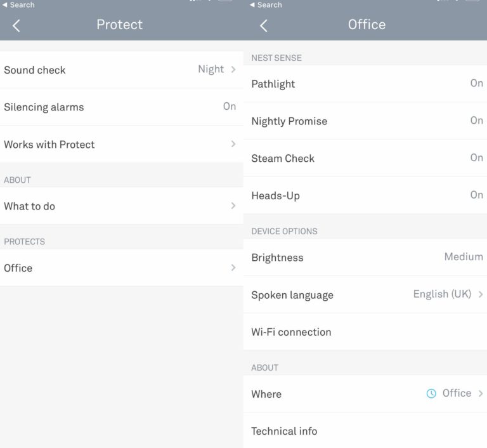The width and height of the screenshot is (487, 448).
Task: Open Technical info
Action: coord(365,431)
